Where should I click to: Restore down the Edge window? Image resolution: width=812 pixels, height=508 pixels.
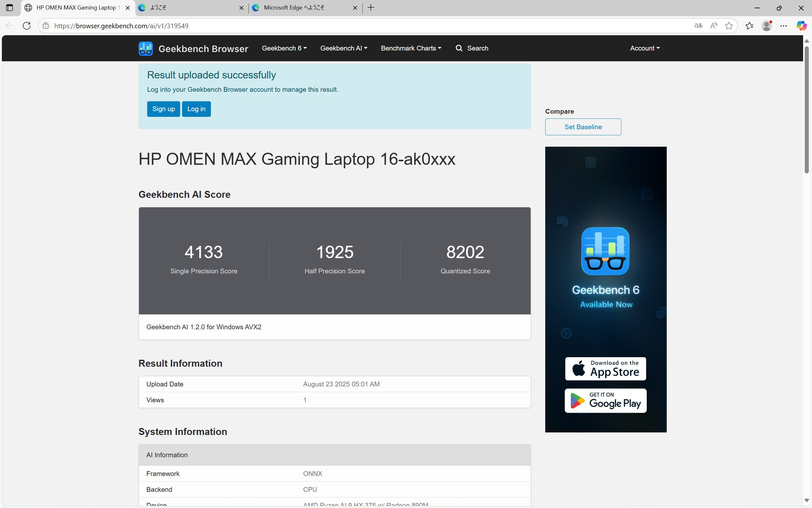pyautogui.click(x=779, y=8)
